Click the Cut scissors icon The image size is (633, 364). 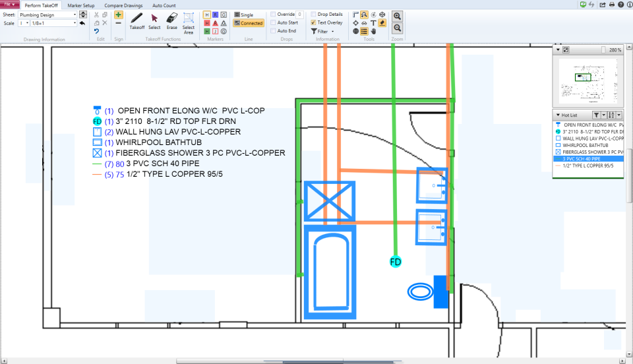coord(96,15)
